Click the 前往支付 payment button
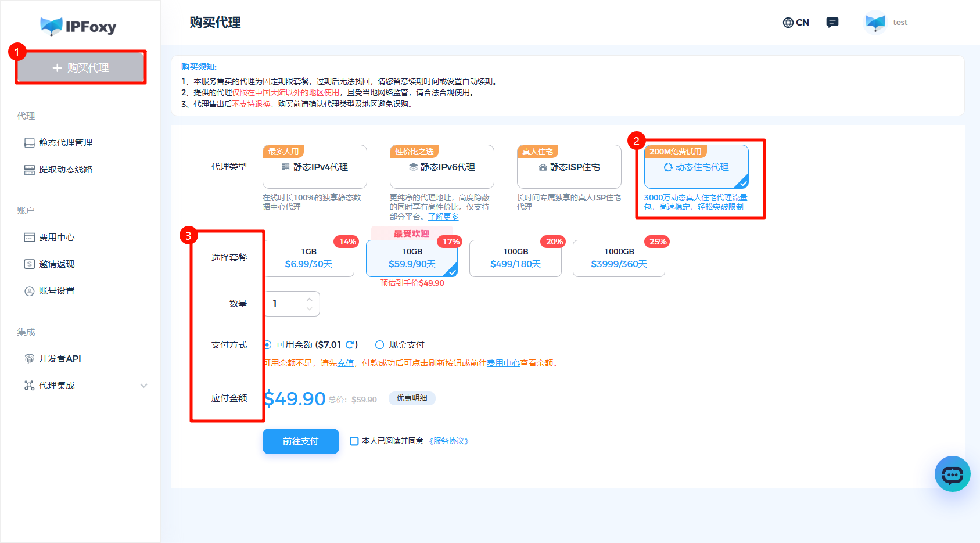Viewport: 980px width, 543px height. point(300,441)
